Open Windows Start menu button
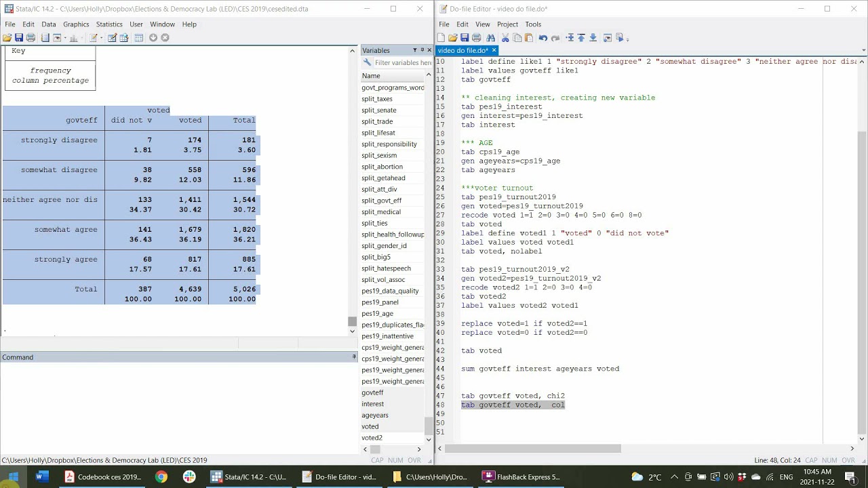 14,477
